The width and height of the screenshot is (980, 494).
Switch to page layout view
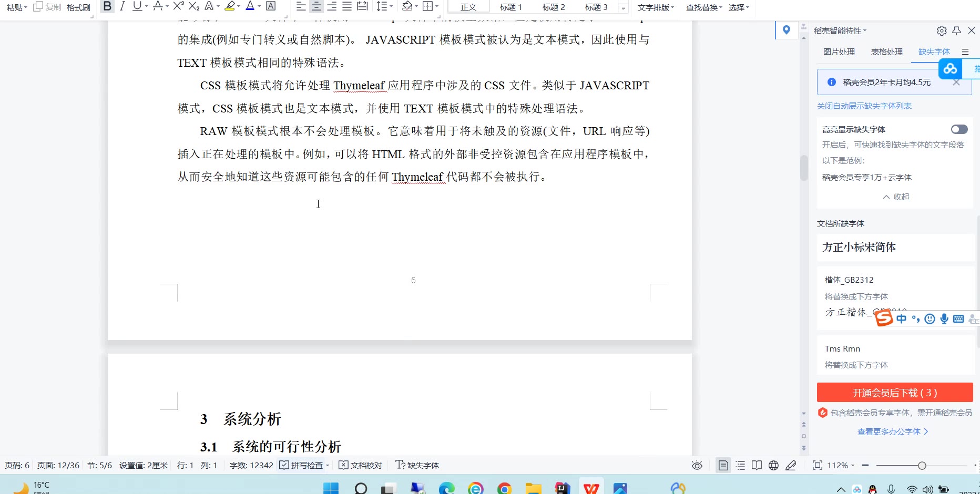(x=723, y=465)
